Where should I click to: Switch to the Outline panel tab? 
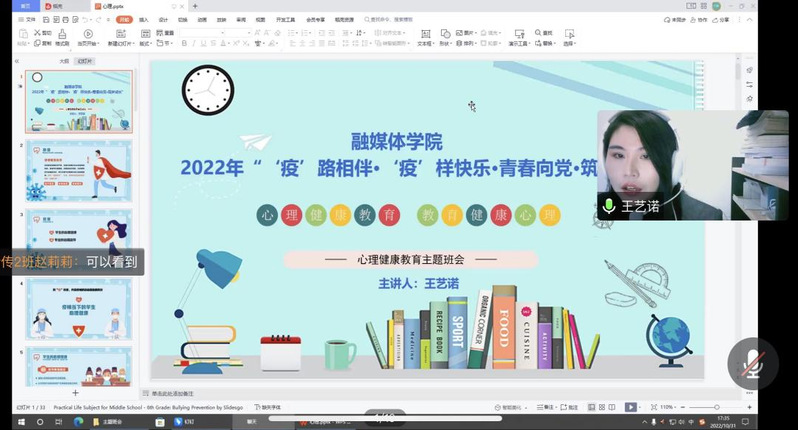click(x=64, y=61)
